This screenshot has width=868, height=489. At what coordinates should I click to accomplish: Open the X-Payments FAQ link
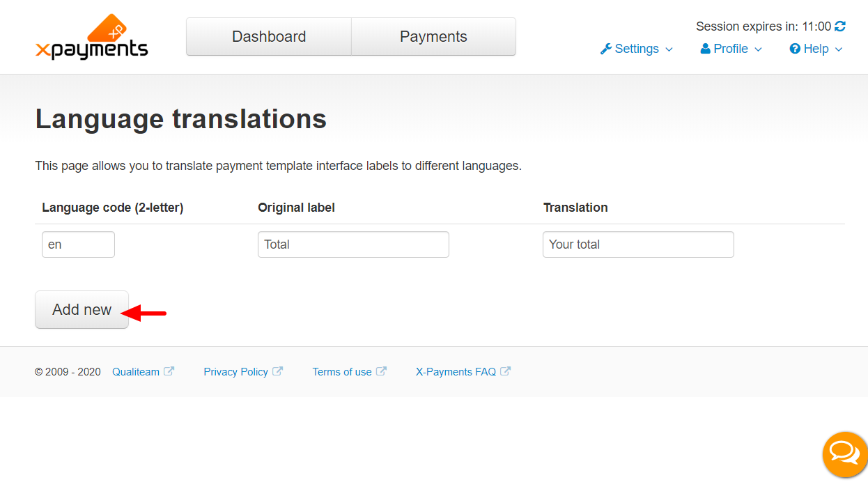456,372
